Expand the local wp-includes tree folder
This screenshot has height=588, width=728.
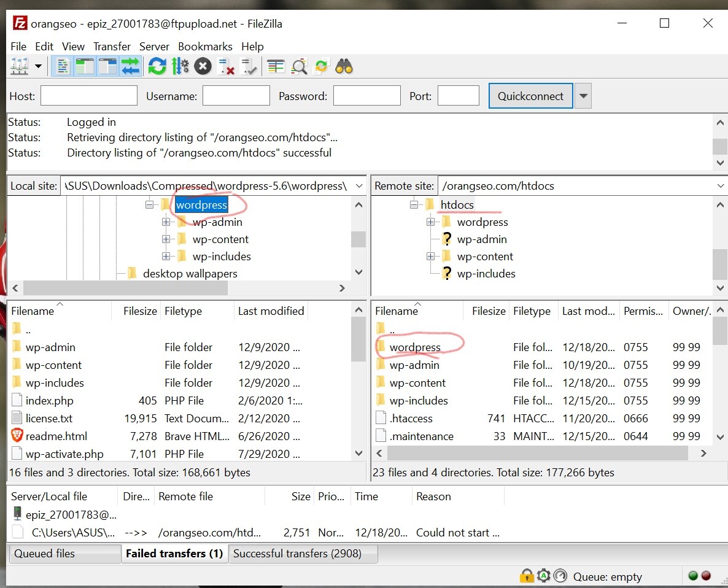click(x=166, y=256)
